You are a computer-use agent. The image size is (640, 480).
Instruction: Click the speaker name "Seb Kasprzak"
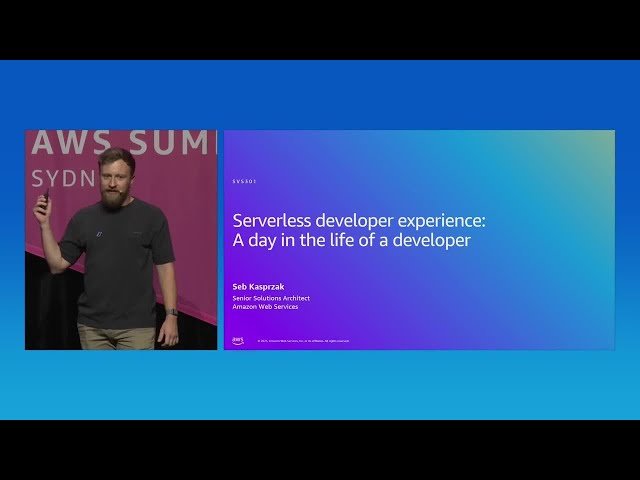coord(258,287)
